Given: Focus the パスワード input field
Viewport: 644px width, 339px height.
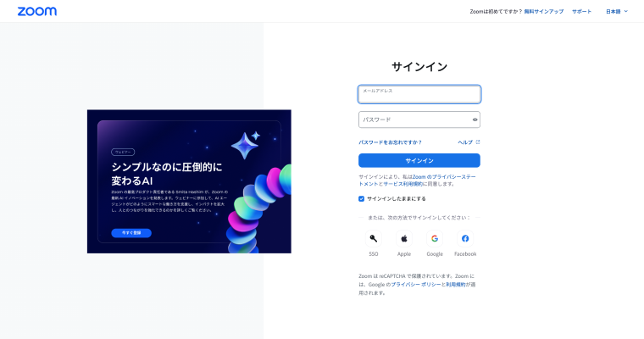Looking at the screenshot, I should [x=419, y=120].
